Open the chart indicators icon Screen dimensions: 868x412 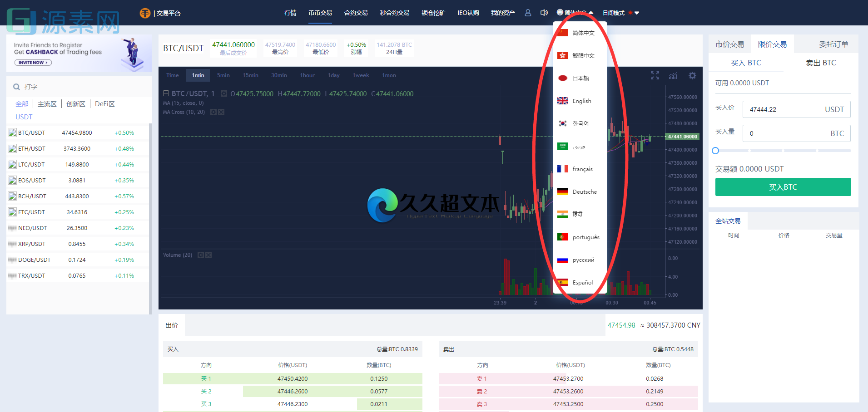pos(673,76)
